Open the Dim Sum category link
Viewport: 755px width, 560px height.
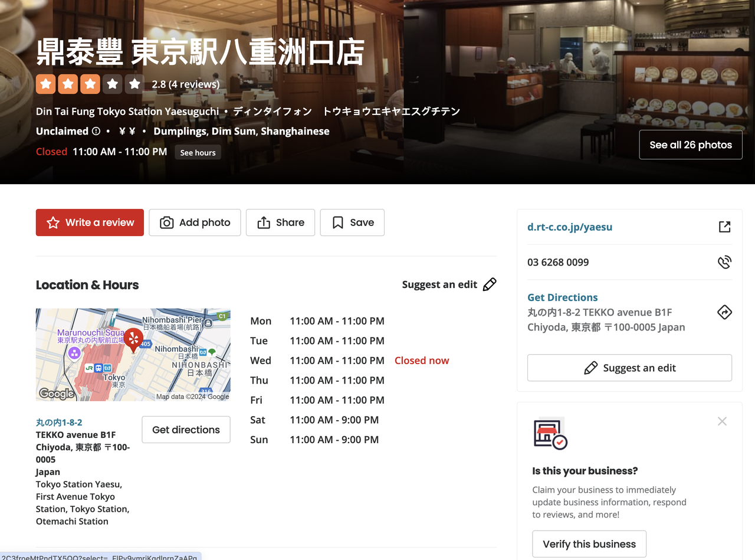233,131
